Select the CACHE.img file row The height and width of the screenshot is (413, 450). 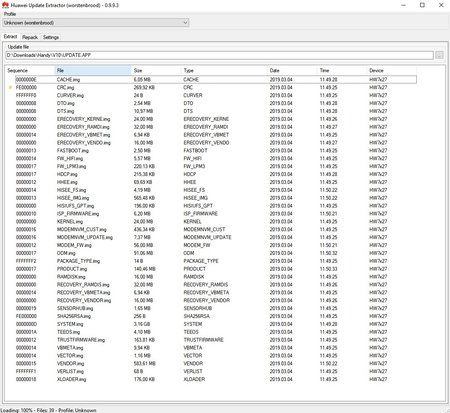(x=216, y=80)
